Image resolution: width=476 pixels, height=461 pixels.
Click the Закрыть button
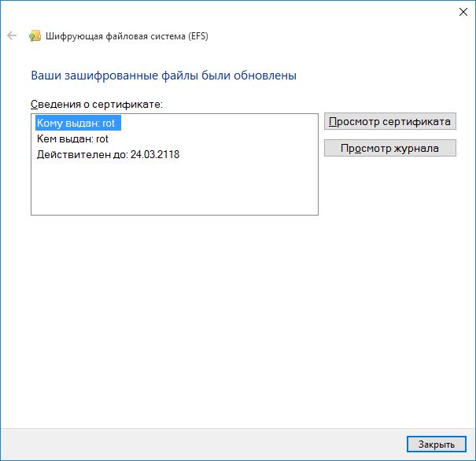[436, 444]
